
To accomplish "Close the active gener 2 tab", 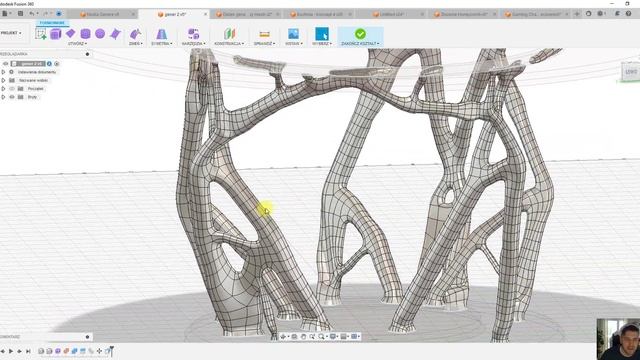I will pos(205,14).
